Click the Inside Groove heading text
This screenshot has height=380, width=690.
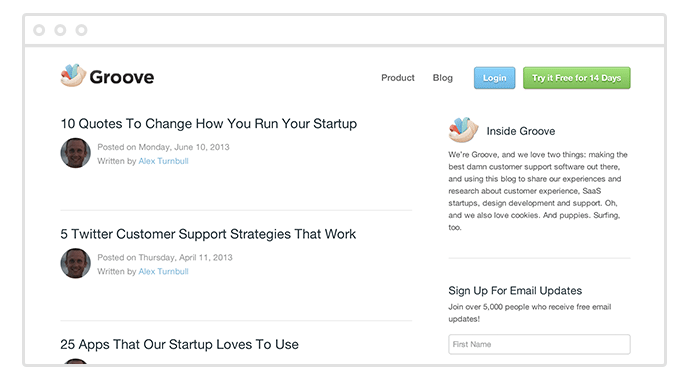coord(521,131)
